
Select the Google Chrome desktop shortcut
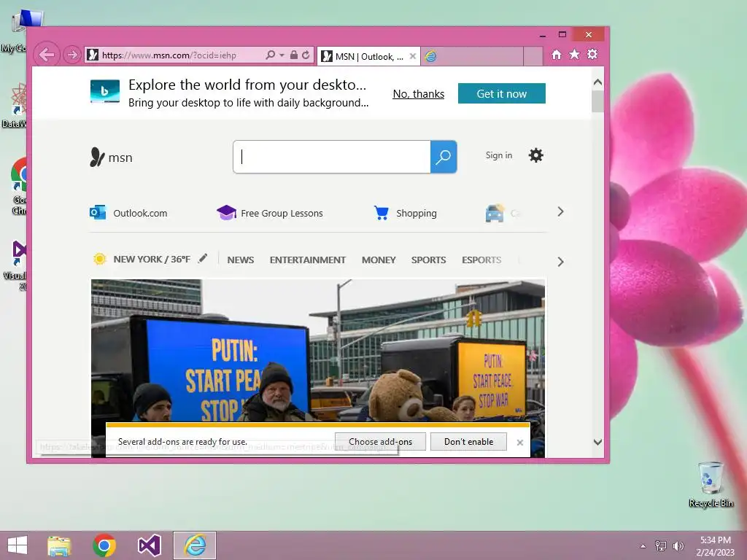pos(18,186)
